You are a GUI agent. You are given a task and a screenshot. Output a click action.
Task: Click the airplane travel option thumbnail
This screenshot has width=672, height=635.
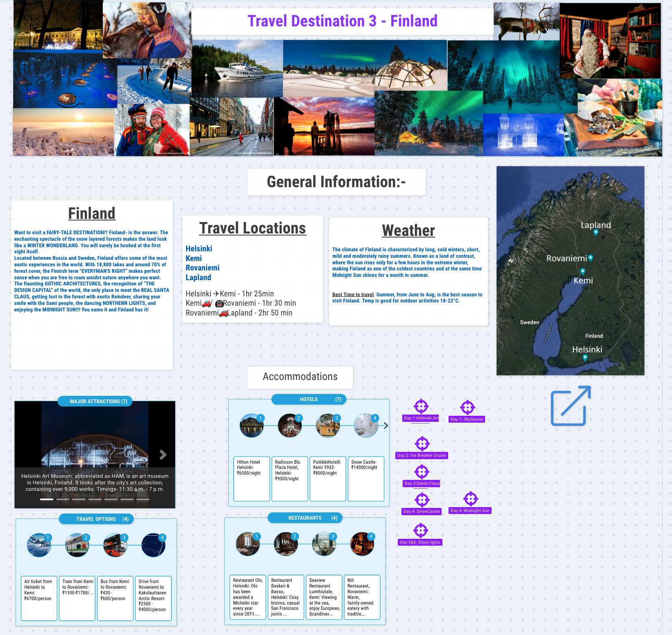[x=39, y=545]
